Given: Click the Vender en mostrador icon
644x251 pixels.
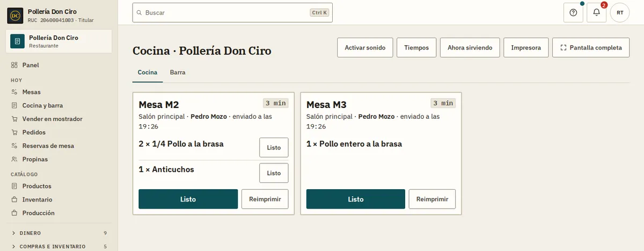Looking at the screenshot, I should (x=14, y=119).
